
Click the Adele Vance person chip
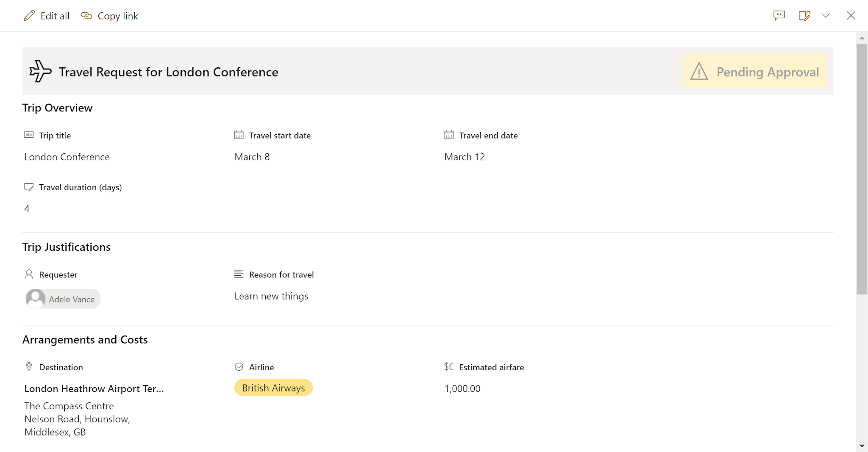(62, 299)
